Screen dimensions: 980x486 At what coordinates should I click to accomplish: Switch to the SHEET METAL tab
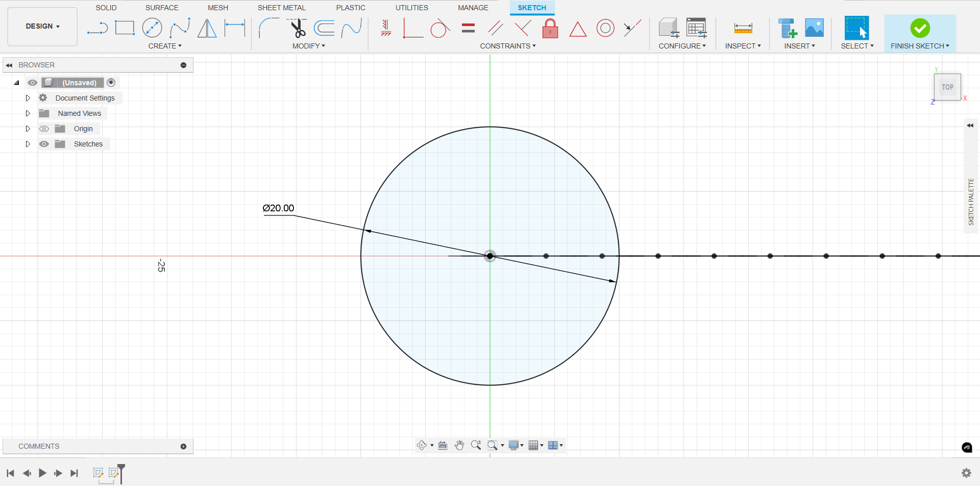coord(282,8)
